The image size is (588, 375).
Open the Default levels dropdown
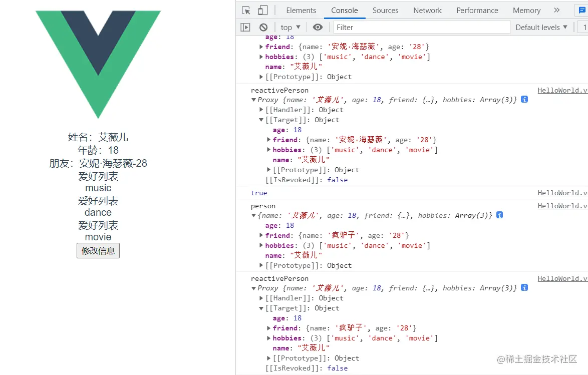[x=541, y=27]
